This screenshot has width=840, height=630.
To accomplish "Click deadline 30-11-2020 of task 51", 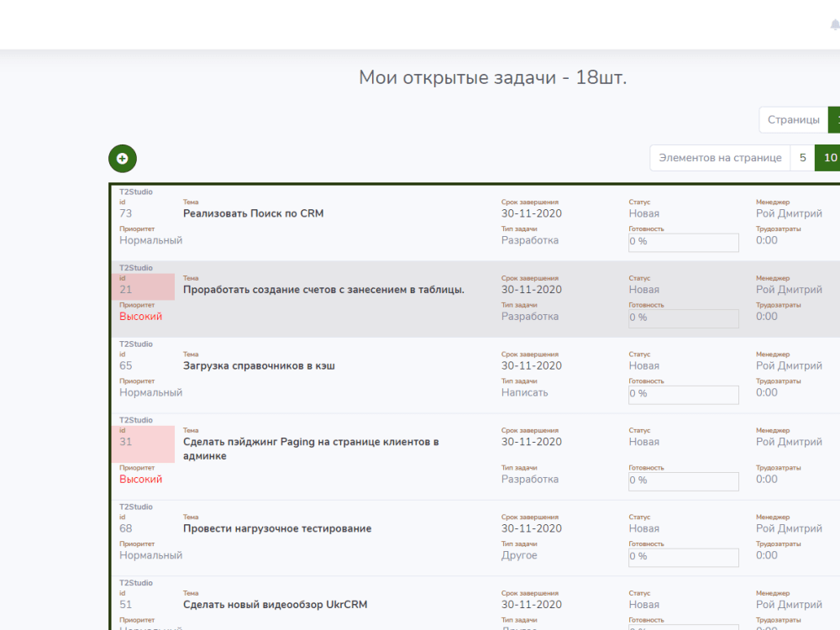I will coord(532,605).
